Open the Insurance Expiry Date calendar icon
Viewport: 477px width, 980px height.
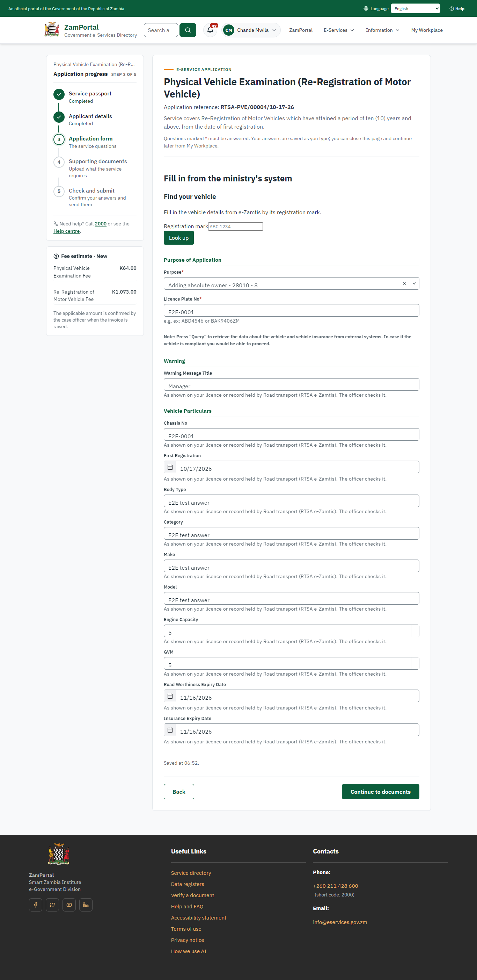pos(170,730)
